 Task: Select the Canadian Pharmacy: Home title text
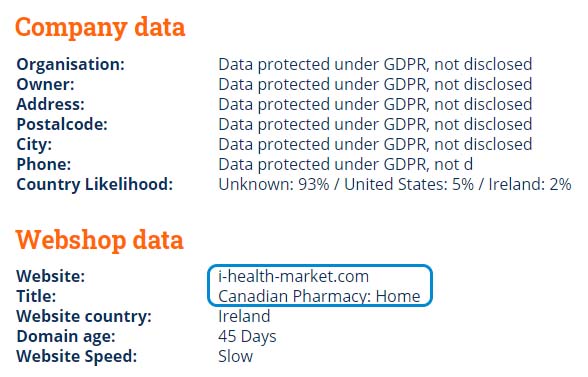pyautogui.click(x=319, y=296)
